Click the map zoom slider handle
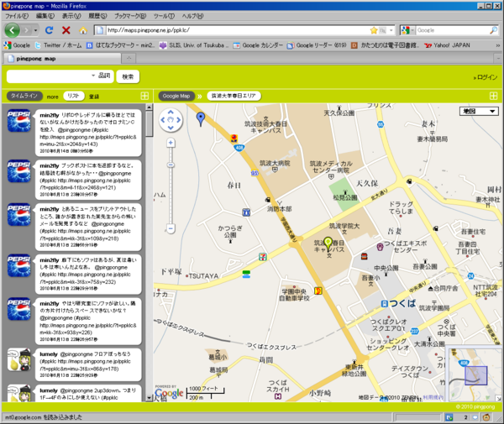504x424 pixels. 171,165
